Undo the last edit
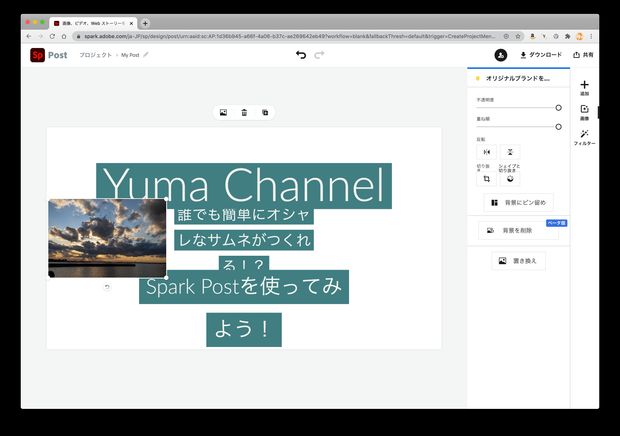 click(x=301, y=55)
